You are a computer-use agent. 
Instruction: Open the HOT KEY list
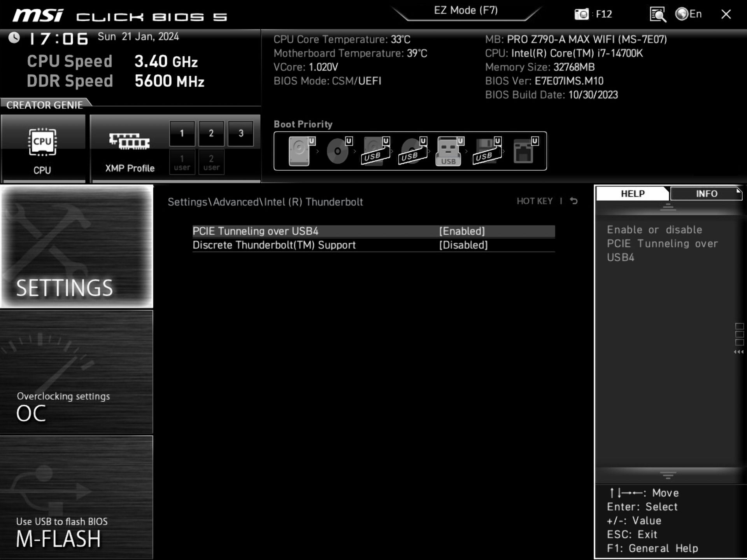(535, 201)
